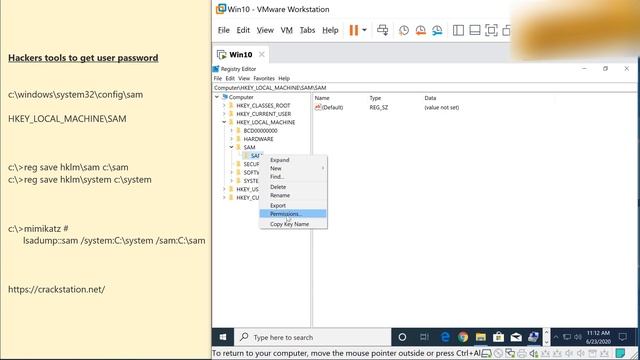This screenshot has width=640, height=360.
Task: Click the Send Ctrl+Alt+Del toolbar icon
Action: pyautogui.click(x=382, y=30)
